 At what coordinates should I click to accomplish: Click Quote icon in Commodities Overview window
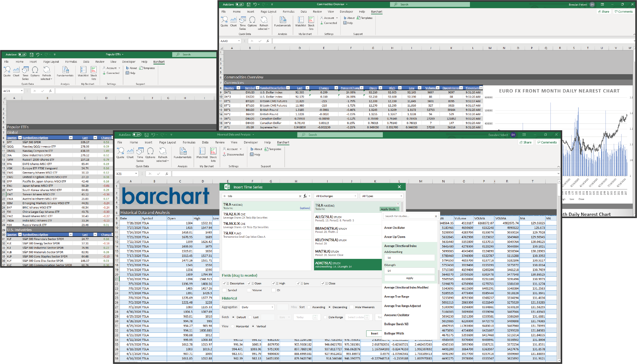point(224,21)
